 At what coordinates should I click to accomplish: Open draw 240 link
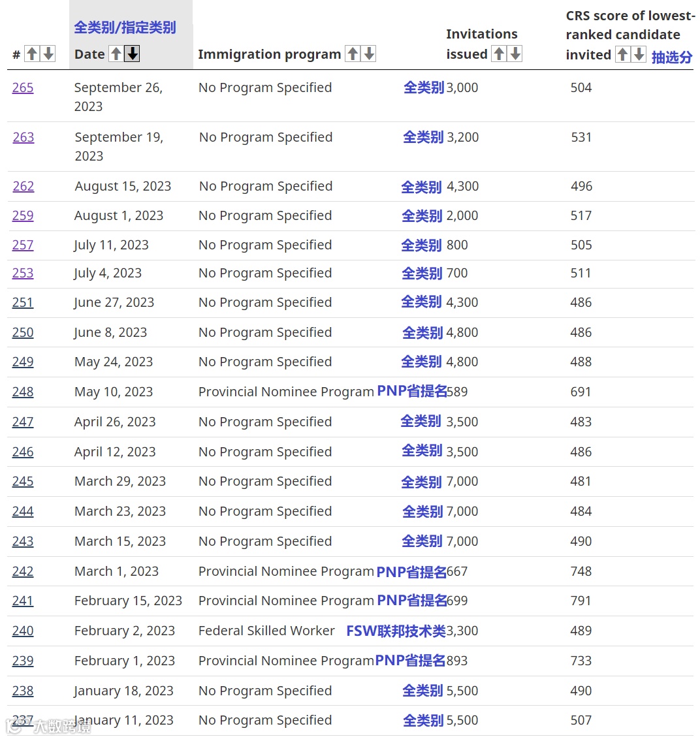(x=23, y=631)
